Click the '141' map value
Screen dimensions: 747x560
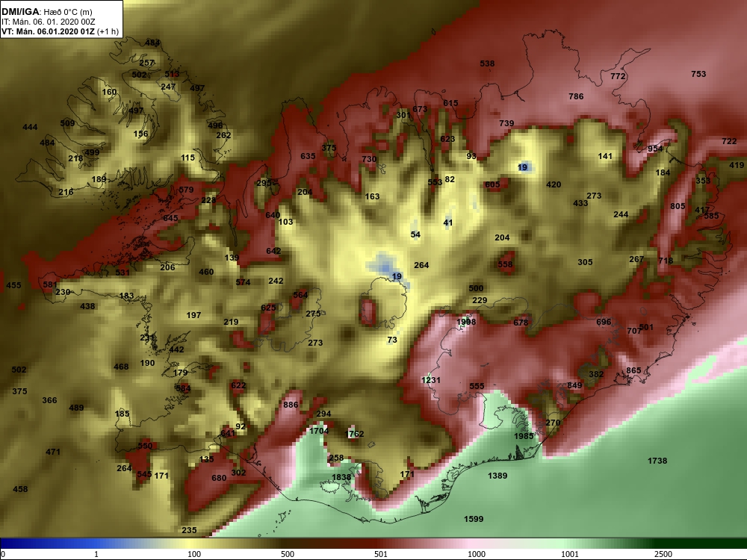[605, 156]
